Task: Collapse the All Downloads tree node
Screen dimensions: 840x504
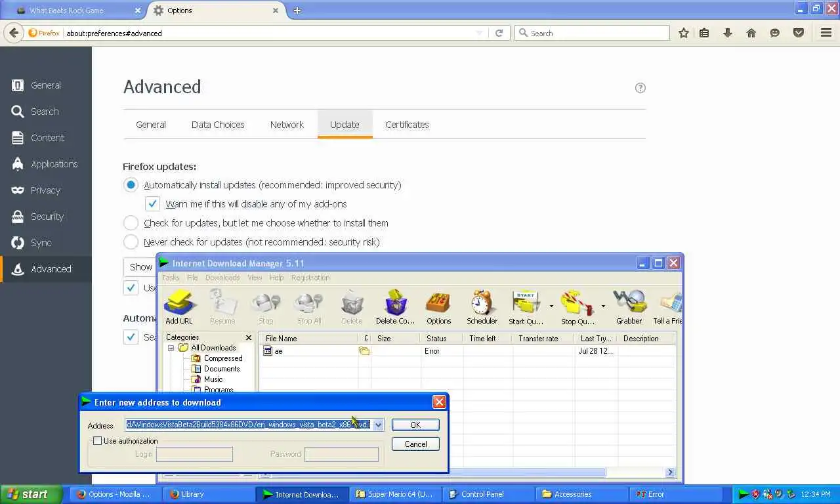Action: point(171,348)
